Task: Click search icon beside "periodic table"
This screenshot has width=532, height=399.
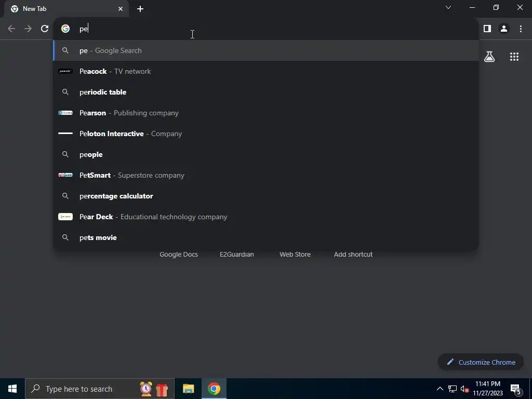Action: (x=65, y=92)
